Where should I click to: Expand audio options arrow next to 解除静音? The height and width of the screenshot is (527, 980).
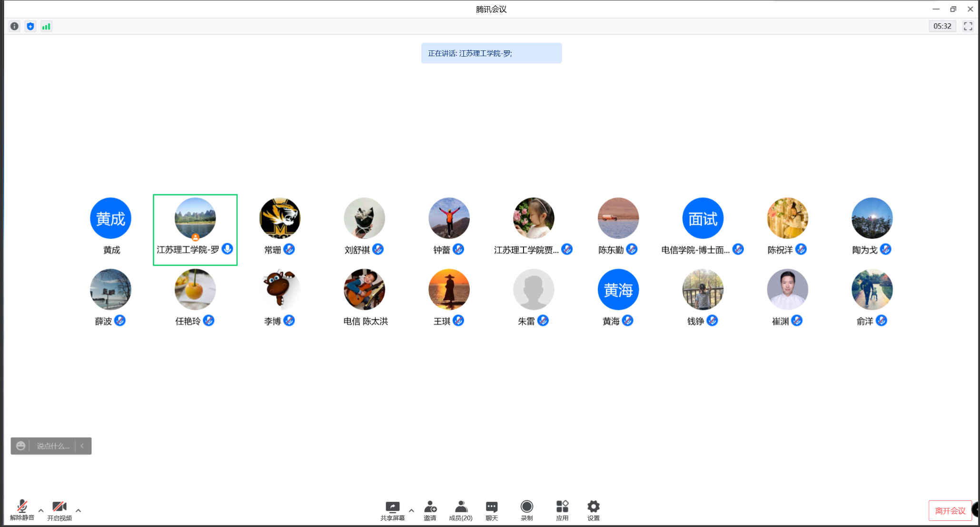tap(41, 510)
